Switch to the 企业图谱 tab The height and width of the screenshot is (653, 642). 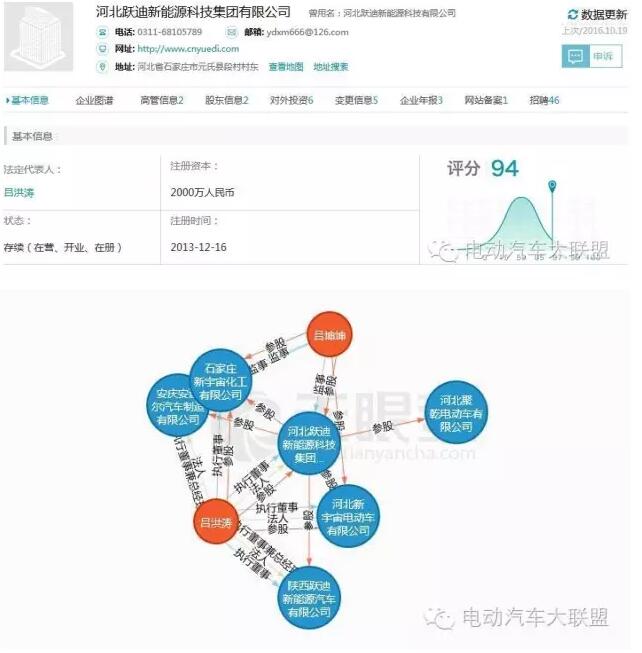[x=95, y=100]
